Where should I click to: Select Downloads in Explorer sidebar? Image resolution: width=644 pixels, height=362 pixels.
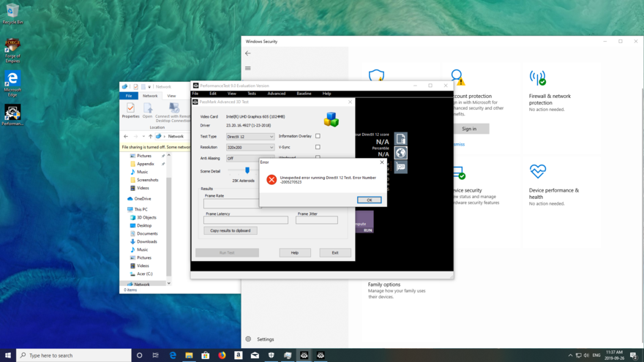click(146, 242)
